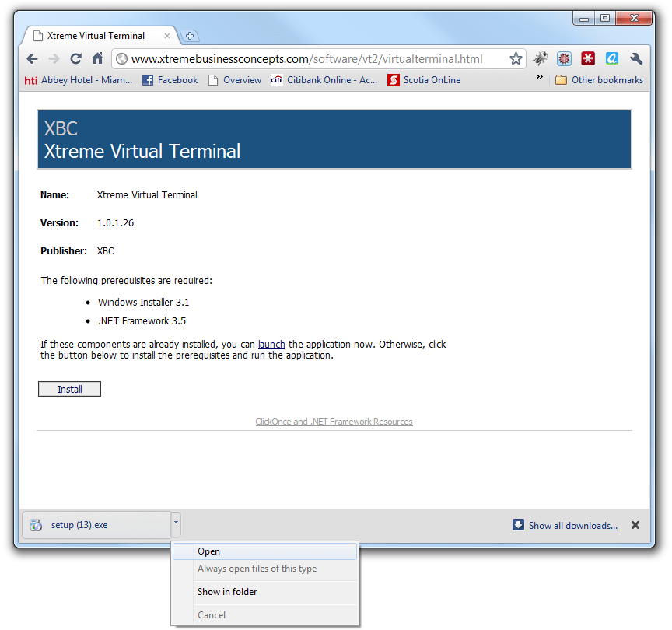The width and height of the screenshot is (672, 630).
Task: Visit ClickOnce and .NET Framework Resources link
Action: (334, 421)
